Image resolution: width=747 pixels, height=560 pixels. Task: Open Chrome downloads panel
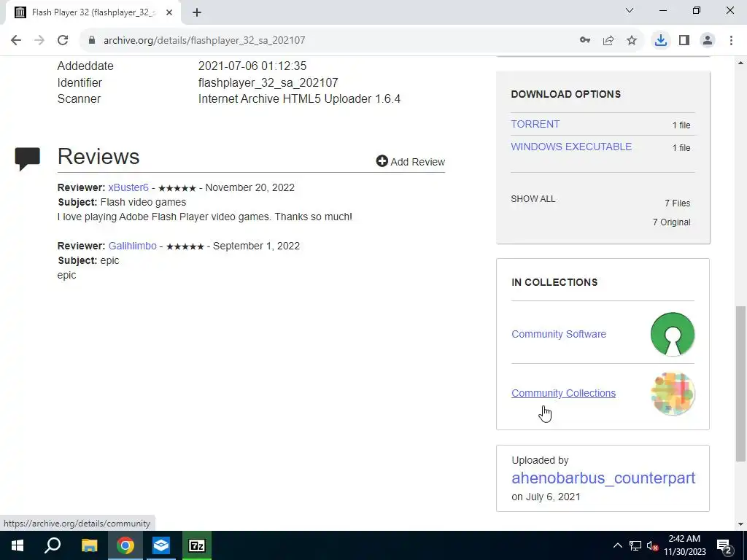(661, 41)
